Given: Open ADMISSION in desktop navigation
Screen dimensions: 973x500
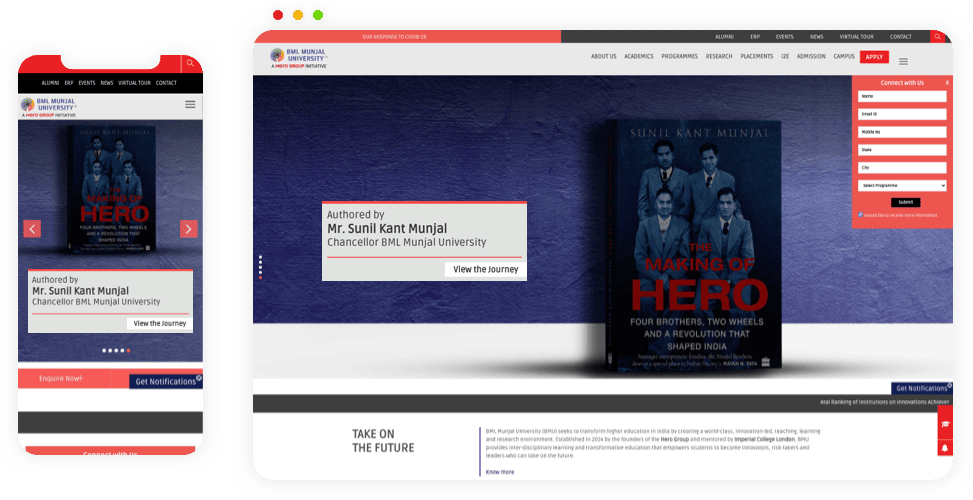Looking at the screenshot, I should pyautogui.click(x=811, y=56).
